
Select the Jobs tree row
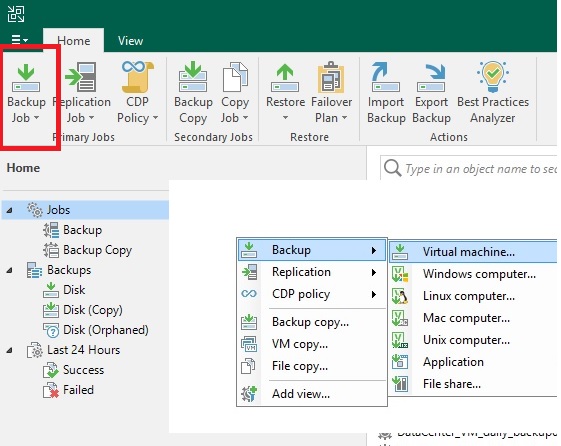coord(86,210)
